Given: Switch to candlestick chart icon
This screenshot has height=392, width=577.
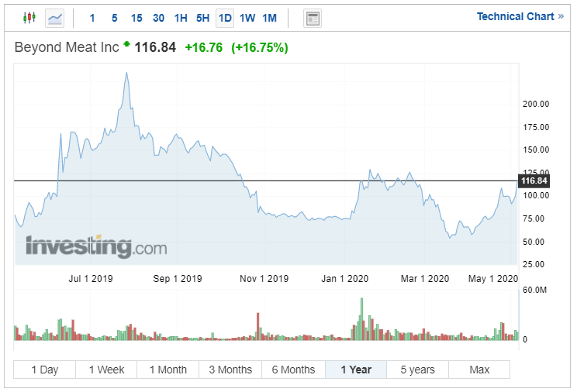Looking at the screenshot, I should click(29, 18).
